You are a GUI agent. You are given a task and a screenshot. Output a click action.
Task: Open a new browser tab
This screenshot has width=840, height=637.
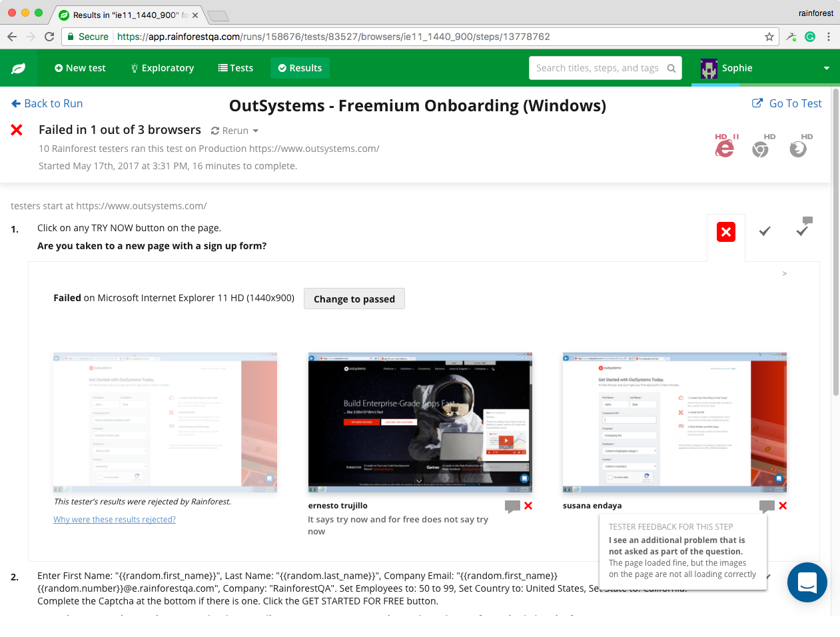(x=218, y=15)
